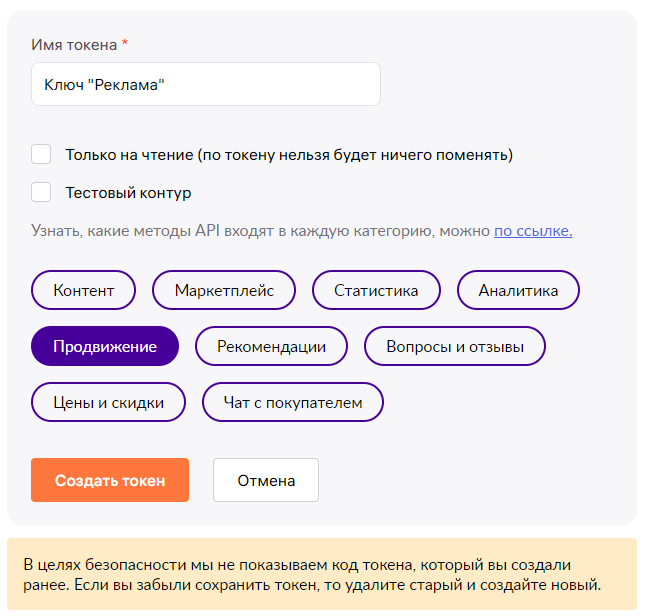Deselect the active "Продвижение" chip
The image size is (649, 616).
click(105, 347)
